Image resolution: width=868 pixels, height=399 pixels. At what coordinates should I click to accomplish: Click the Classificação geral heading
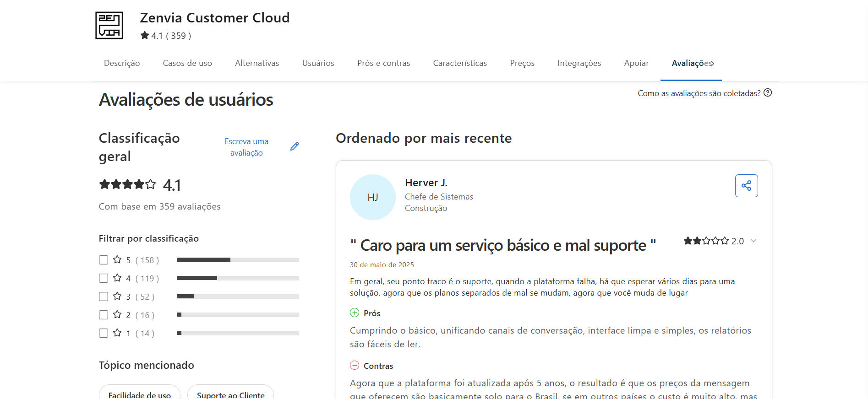[x=139, y=147]
